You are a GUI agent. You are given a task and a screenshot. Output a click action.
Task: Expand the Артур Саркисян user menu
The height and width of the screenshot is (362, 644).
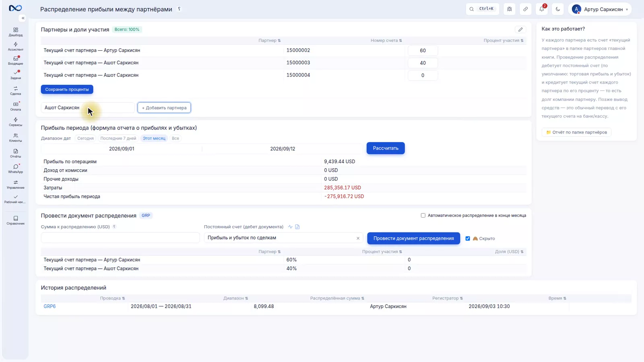click(x=600, y=9)
